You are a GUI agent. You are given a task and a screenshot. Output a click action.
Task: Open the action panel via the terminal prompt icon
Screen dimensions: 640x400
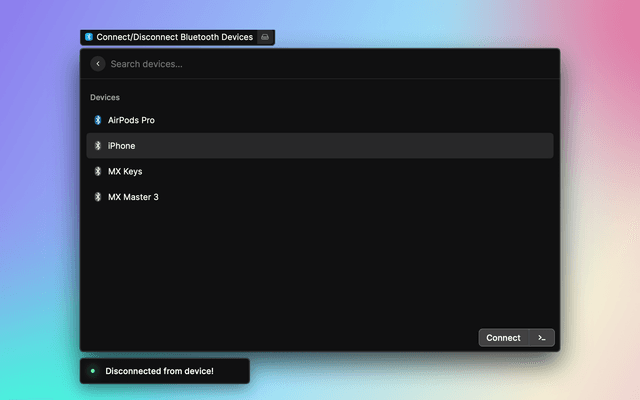pyautogui.click(x=541, y=338)
